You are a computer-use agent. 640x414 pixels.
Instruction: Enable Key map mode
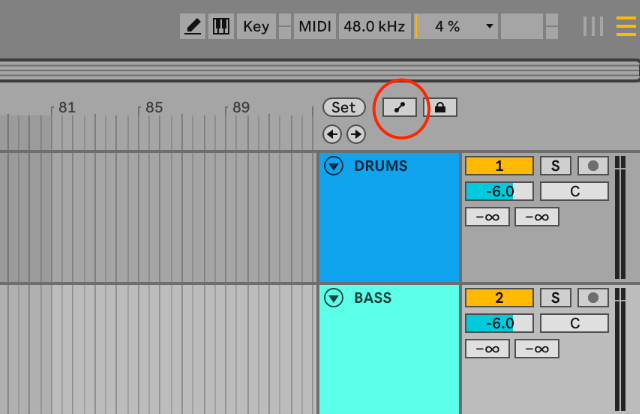pyautogui.click(x=256, y=26)
